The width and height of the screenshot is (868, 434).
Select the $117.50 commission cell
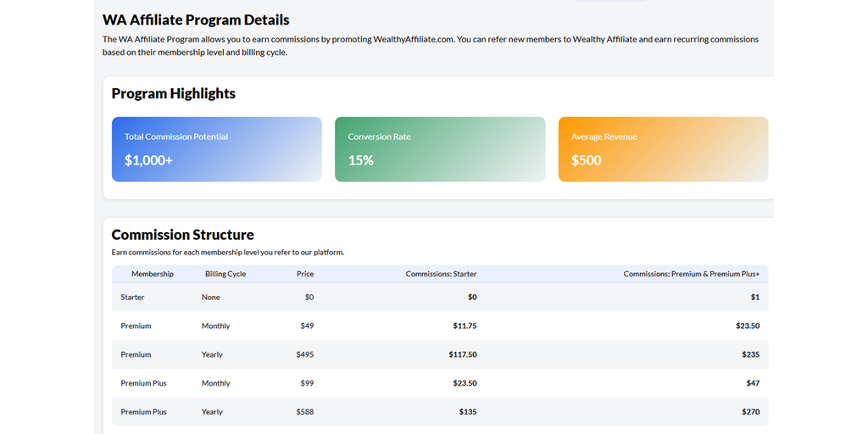click(463, 355)
